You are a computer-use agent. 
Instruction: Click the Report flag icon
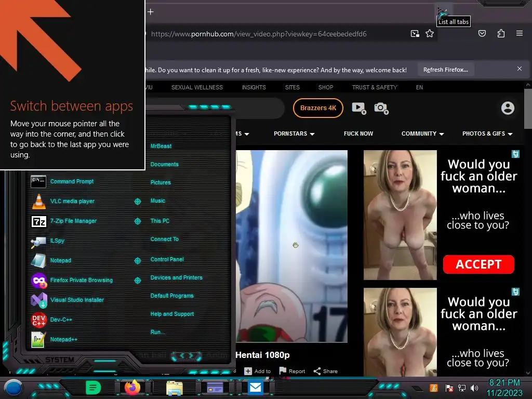pyautogui.click(x=283, y=371)
